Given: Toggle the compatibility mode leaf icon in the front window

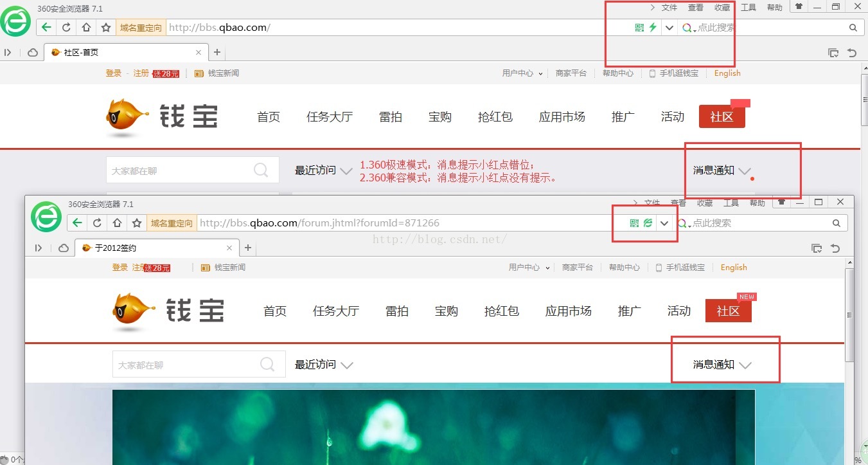Looking at the screenshot, I should 648,223.
